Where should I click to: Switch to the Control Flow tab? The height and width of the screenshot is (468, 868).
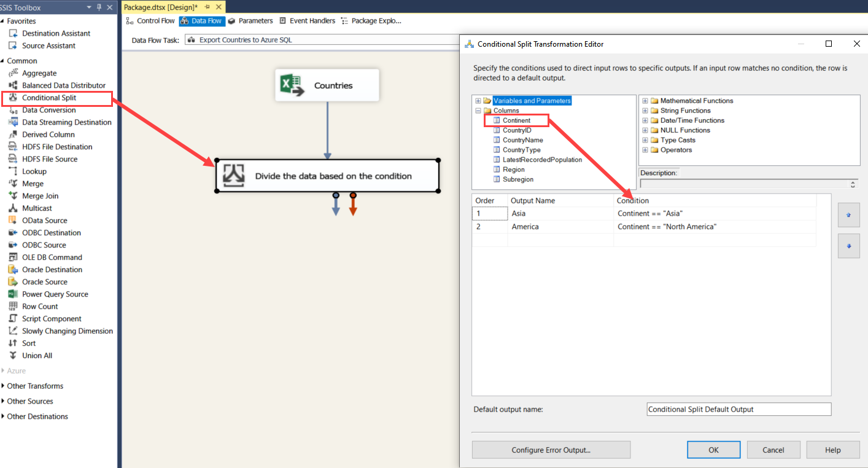tap(150, 21)
